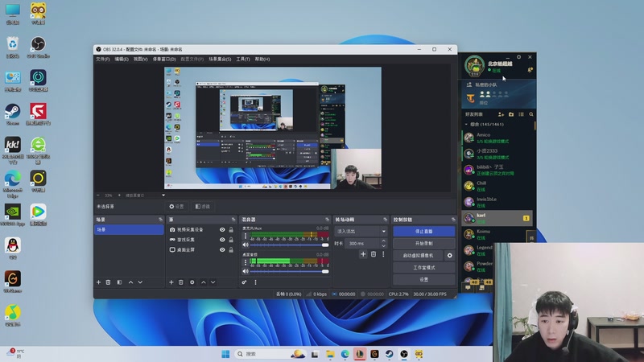Screen dimensions: 644x362
Task: Zoom out preview with minus button
Action: point(98,195)
